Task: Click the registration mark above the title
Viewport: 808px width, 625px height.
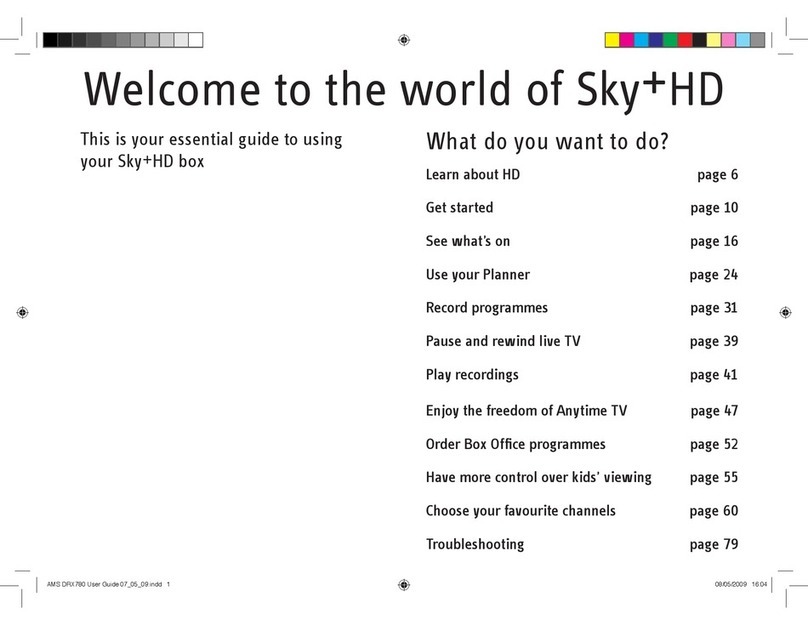Action: coord(404,40)
